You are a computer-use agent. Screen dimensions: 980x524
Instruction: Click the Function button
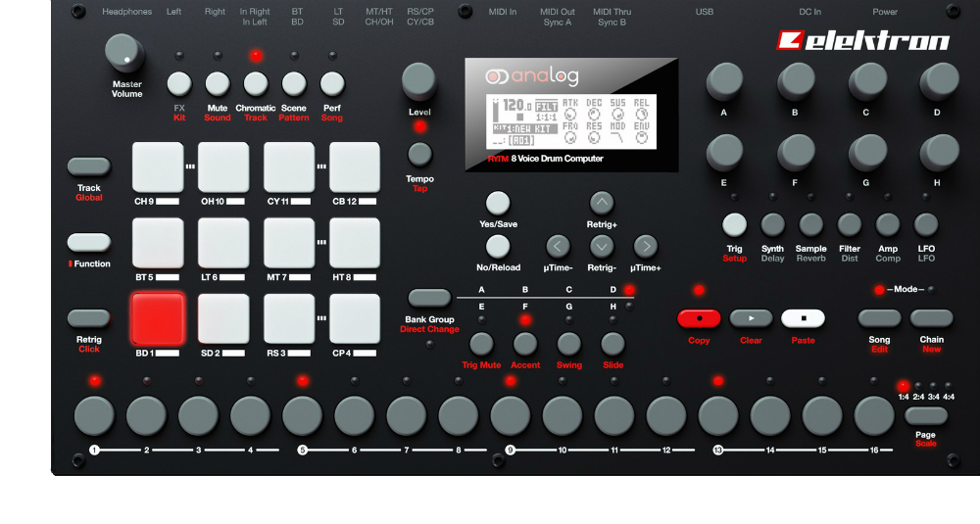coord(89,242)
